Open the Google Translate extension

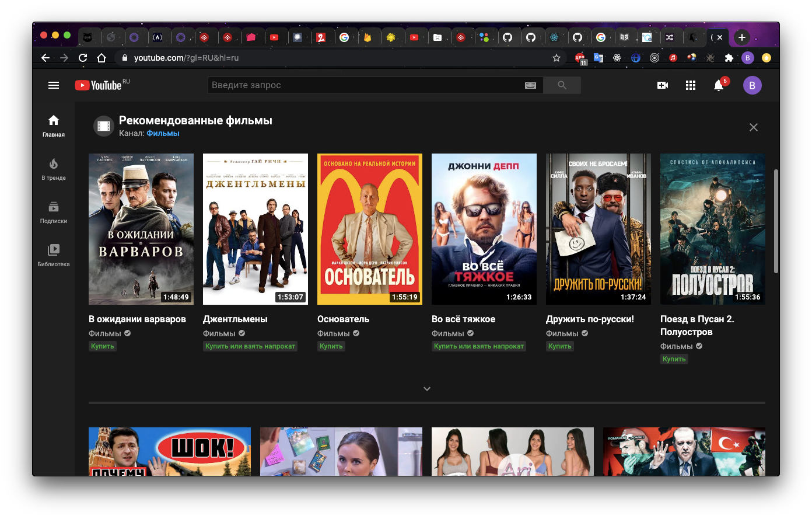pos(598,58)
